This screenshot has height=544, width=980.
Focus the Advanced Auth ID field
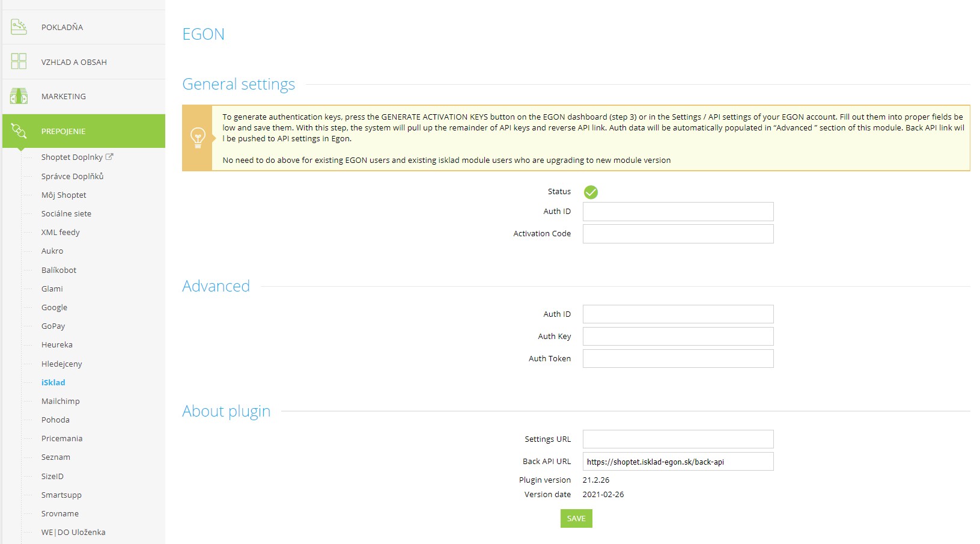(x=678, y=314)
